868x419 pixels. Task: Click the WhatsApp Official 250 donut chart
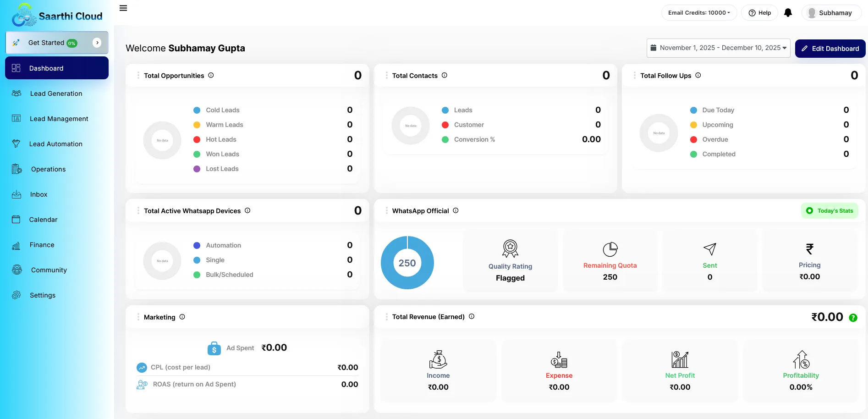point(407,263)
